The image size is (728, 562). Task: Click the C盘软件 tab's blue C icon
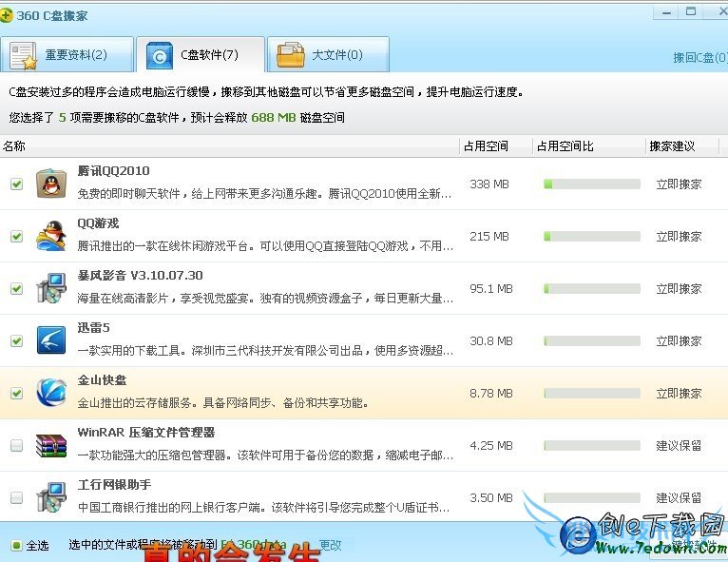click(x=160, y=56)
